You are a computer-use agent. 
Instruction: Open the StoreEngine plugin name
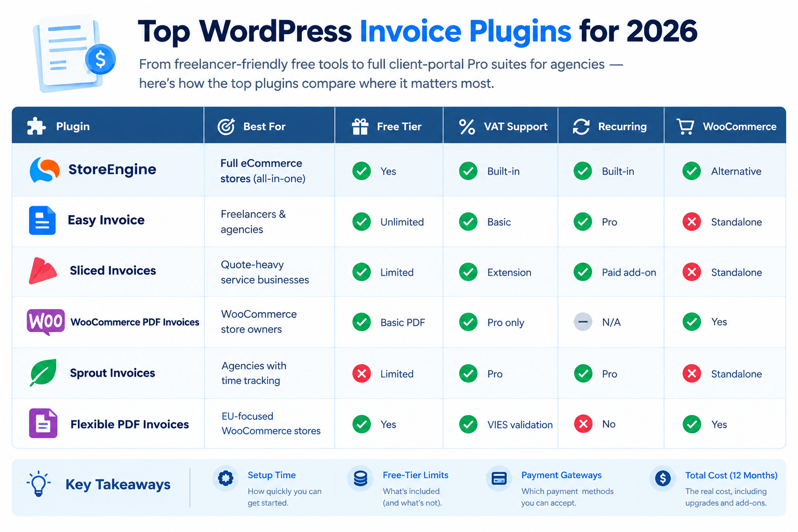112,169
